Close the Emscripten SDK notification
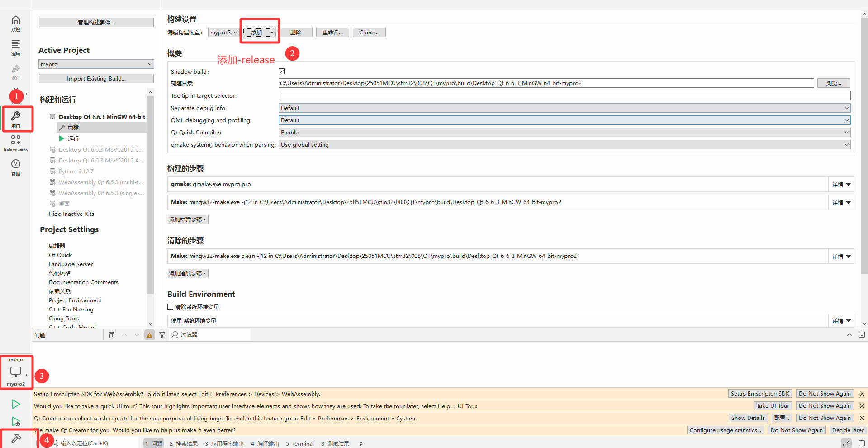Viewport: 868px width, 448px height. (x=862, y=394)
